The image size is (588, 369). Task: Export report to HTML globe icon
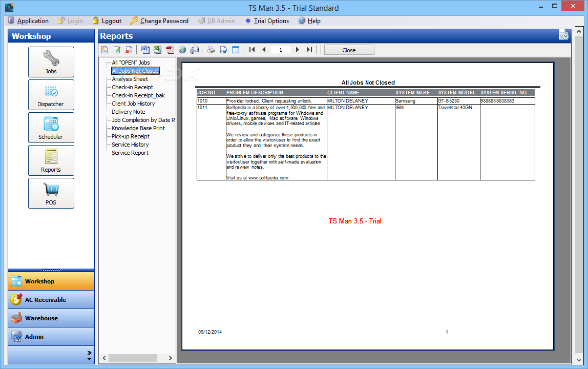click(x=182, y=50)
